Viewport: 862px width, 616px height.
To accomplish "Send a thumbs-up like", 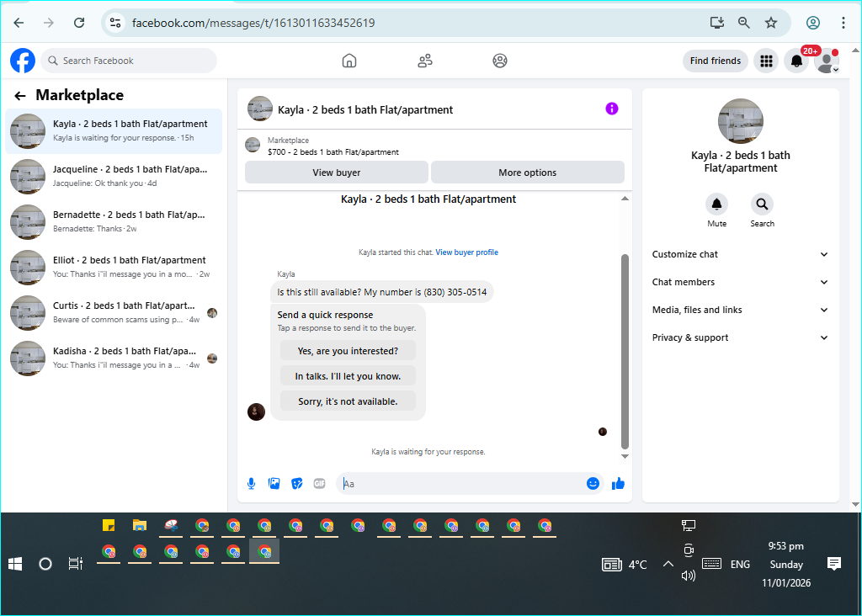I will [x=618, y=484].
